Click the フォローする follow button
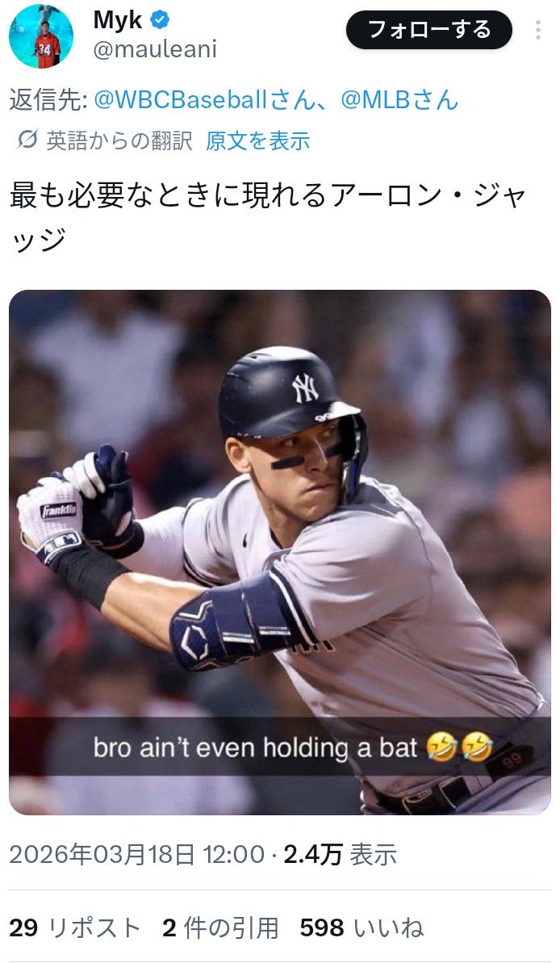Image resolution: width=560 pixels, height=963 pixels. (428, 30)
